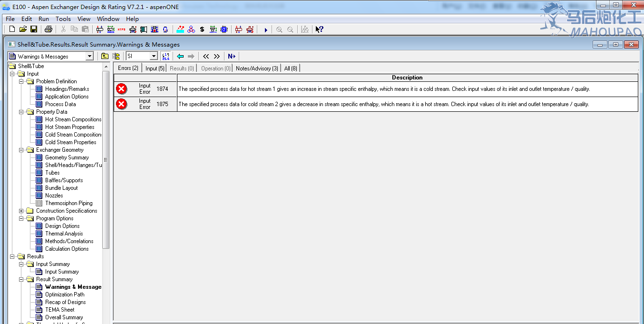This screenshot has width=644, height=324.
Task: Open Process Data in the tree
Action: (60, 104)
